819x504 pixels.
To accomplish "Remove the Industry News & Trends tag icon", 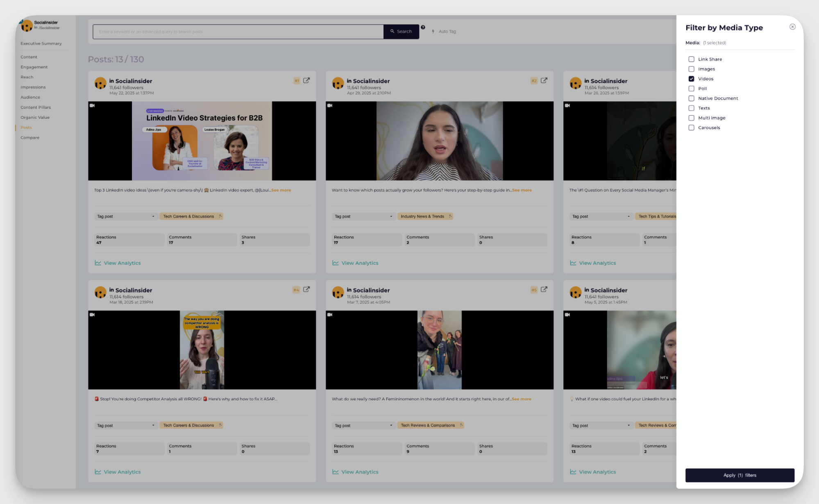I will (450, 216).
